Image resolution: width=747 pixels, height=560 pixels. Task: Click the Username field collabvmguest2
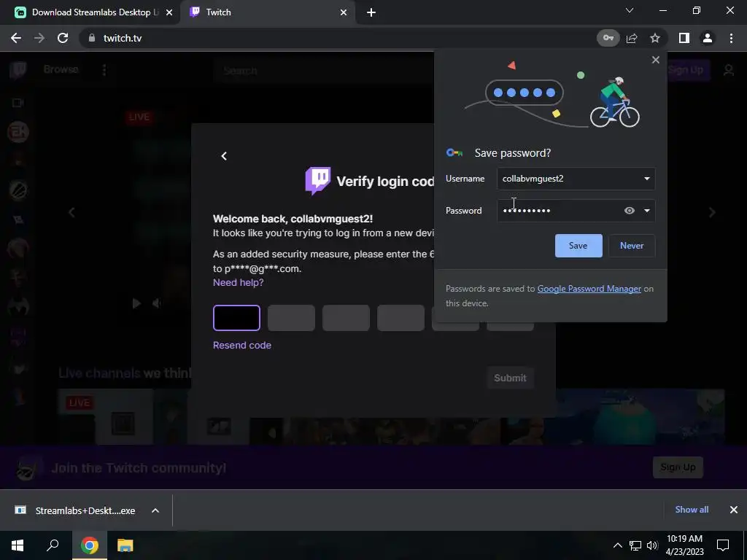(x=576, y=179)
